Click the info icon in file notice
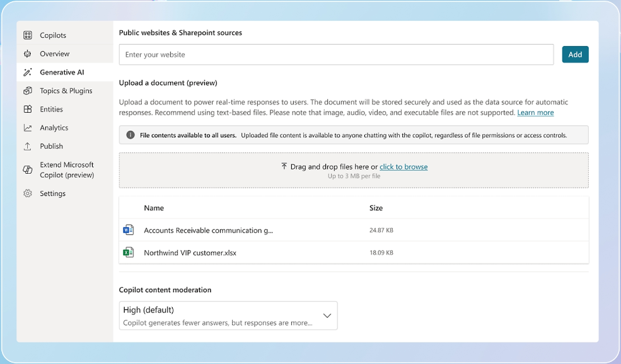Image resolution: width=621 pixels, height=364 pixels. [x=131, y=135]
